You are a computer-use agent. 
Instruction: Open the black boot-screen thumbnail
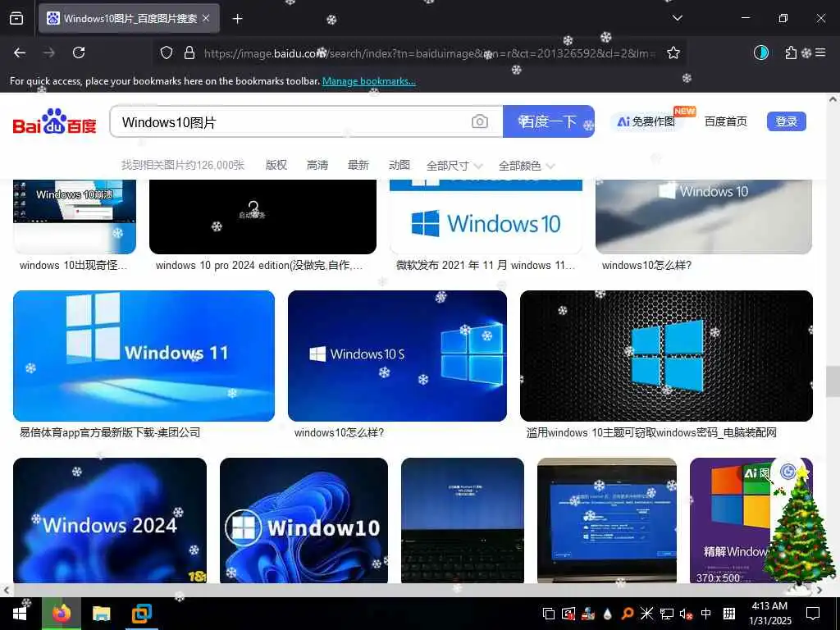coord(262,217)
